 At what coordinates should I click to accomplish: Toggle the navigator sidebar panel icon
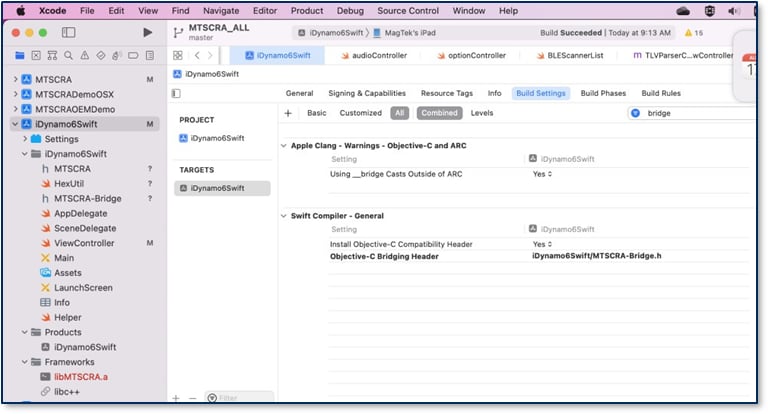click(x=69, y=32)
